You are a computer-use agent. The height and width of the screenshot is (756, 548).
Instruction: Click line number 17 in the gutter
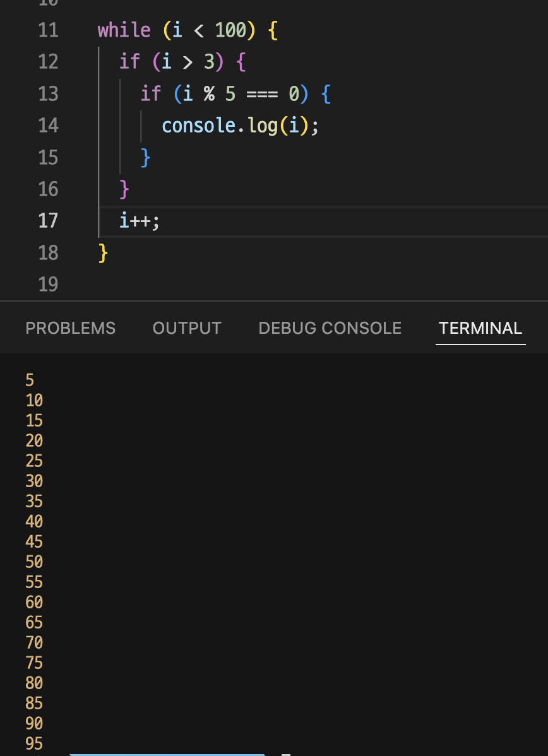48,221
